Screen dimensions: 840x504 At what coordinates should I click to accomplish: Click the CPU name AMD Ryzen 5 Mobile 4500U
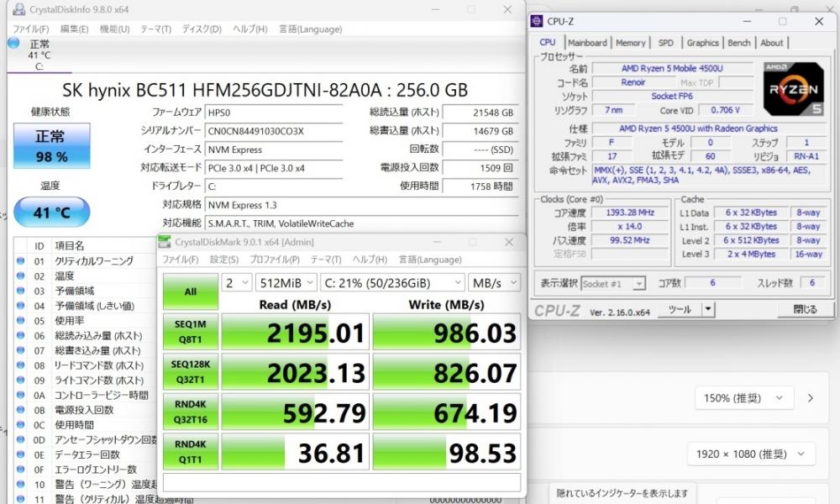pos(672,69)
